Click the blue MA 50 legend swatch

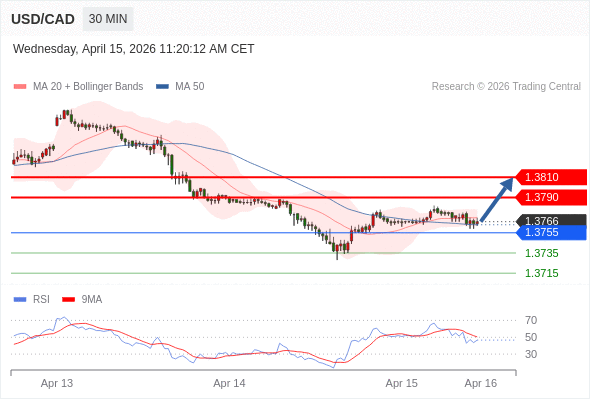coord(162,87)
